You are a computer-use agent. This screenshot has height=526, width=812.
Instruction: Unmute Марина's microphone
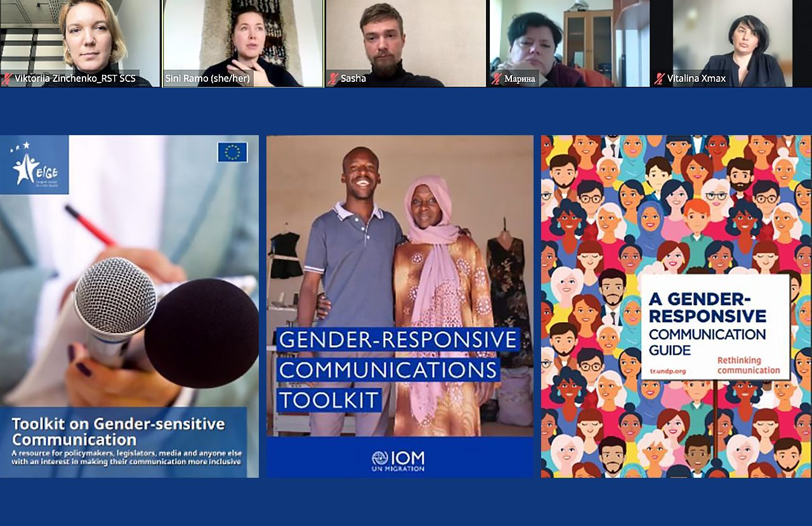496,79
